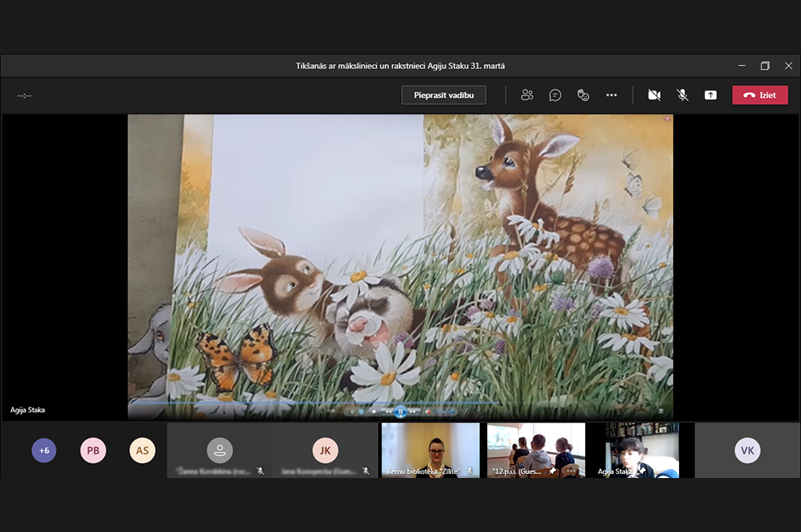Click the meeting title text
The height and width of the screenshot is (532, 801).
pos(400,66)
